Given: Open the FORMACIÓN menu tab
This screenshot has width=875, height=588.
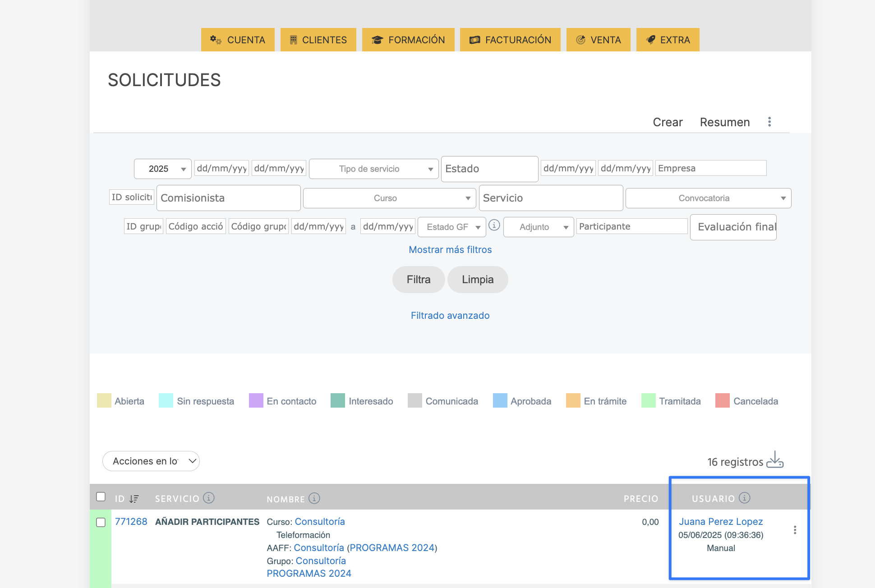Looking at the screenshot, I should [x=408, y=40].
